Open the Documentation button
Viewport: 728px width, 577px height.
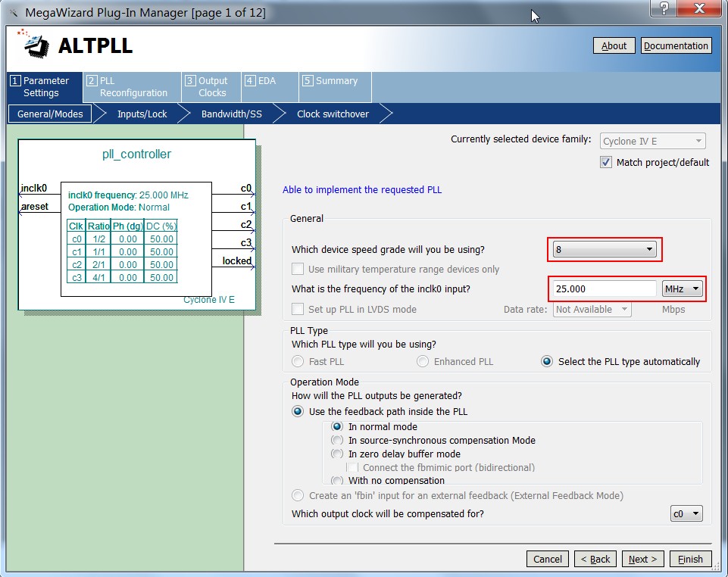point(676,45)
